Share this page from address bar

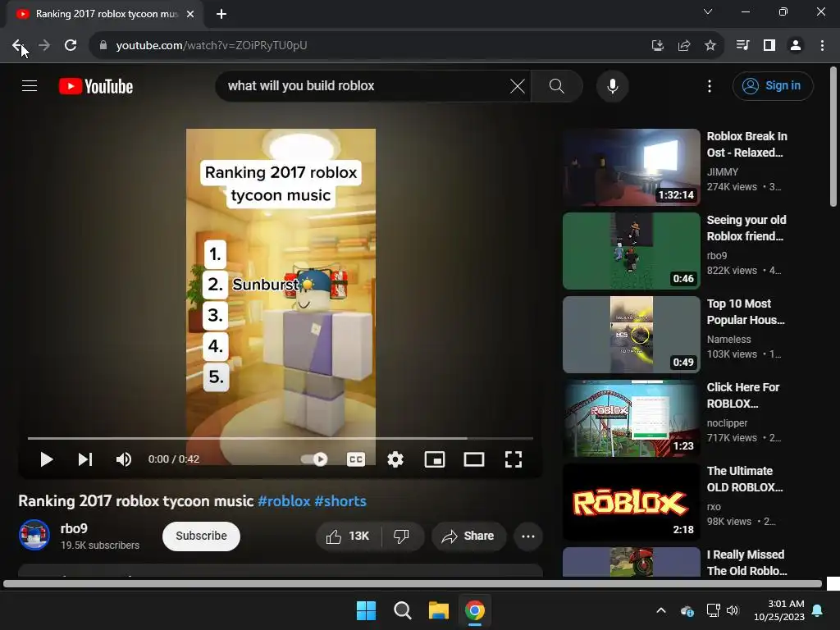click(683, 45)
